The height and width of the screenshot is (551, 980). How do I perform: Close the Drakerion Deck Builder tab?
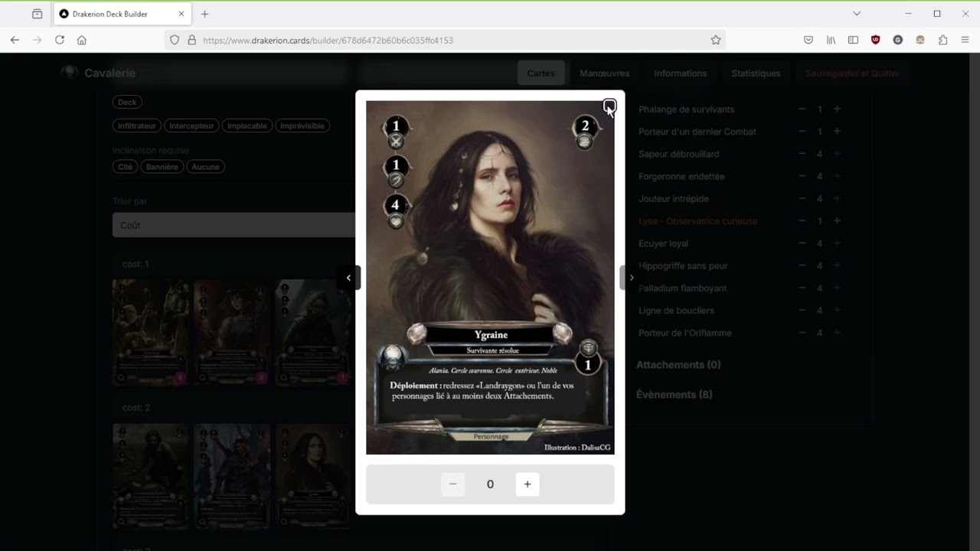coord(181,14)
